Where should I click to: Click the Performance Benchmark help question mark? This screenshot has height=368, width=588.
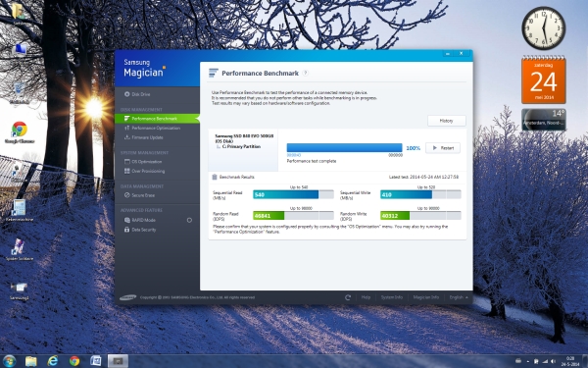[x=306, y=73]
